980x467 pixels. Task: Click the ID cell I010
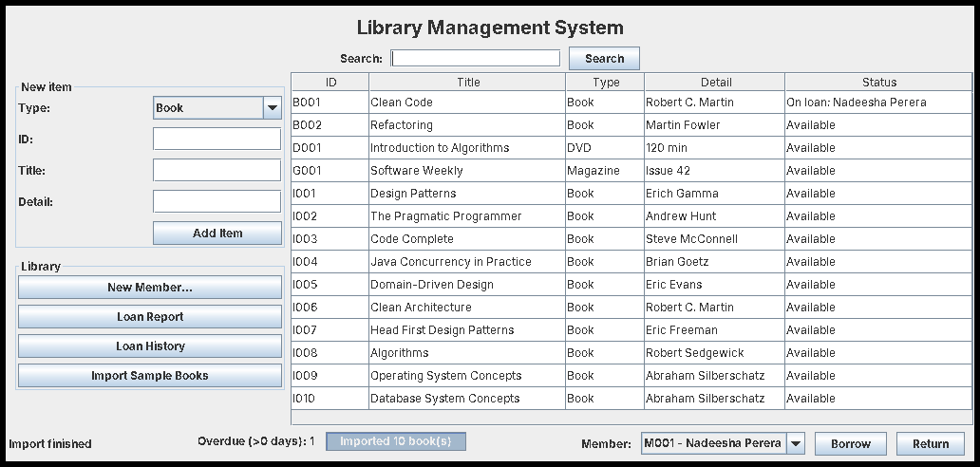tap(330, 399)
